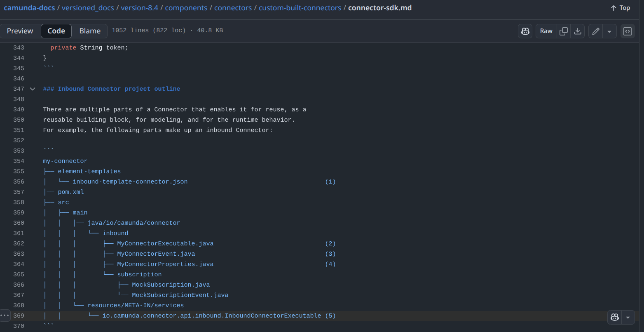This screenshot has height=332, width=644.
Task: Click file size 40.8 KB info
Action: [x=211, y=31]
